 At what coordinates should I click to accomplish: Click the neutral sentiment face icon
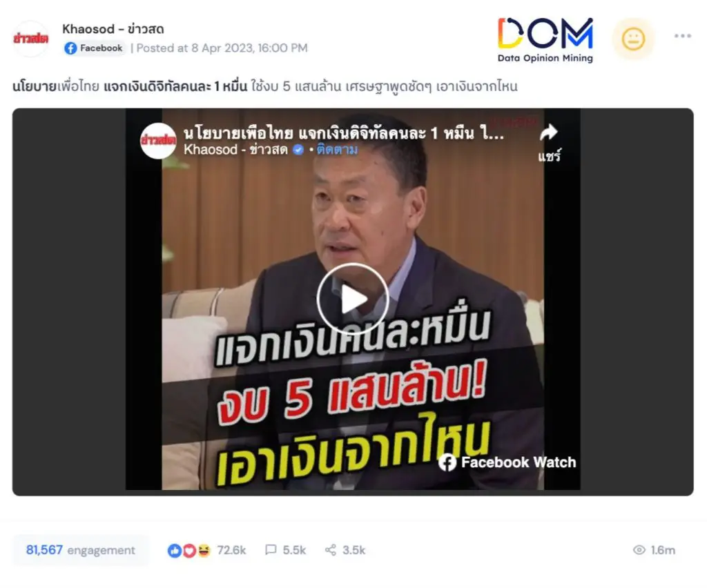click(x=633, y=39)
